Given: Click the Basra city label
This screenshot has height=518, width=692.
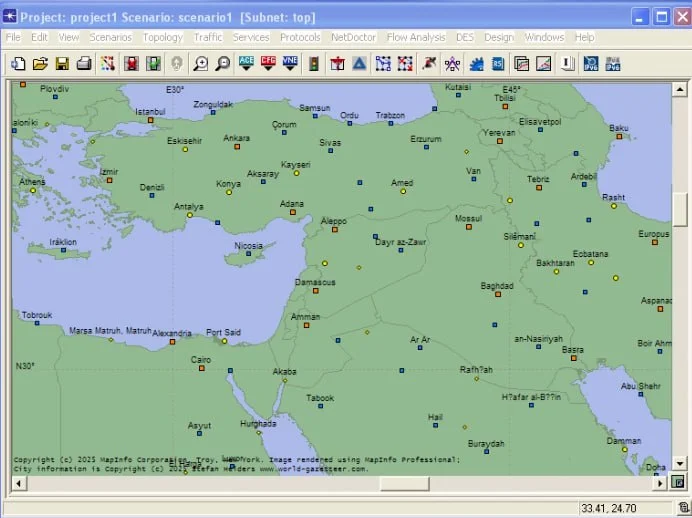Looking at the screenshot, I should coord(573,349).
